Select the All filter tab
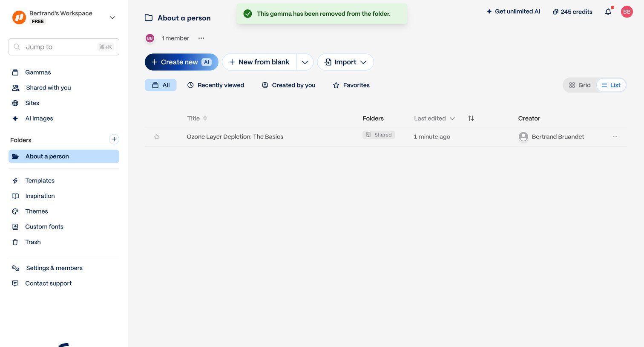 tap(161, 85)
